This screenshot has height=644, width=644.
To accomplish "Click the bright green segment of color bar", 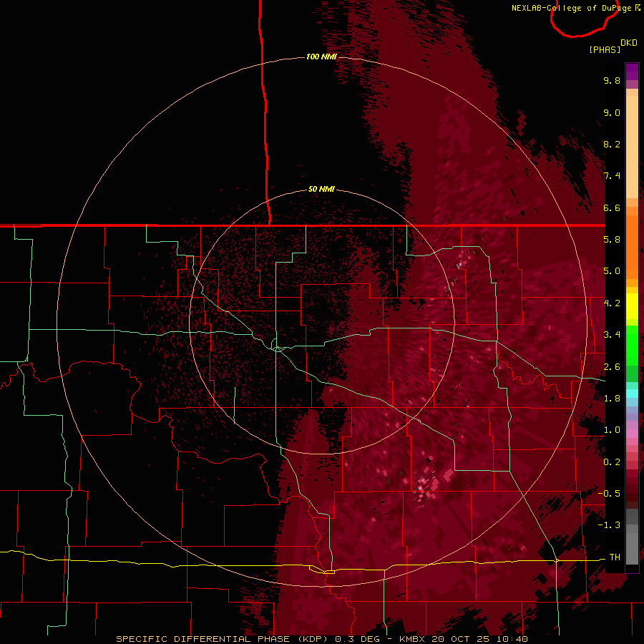I will 632,345.
